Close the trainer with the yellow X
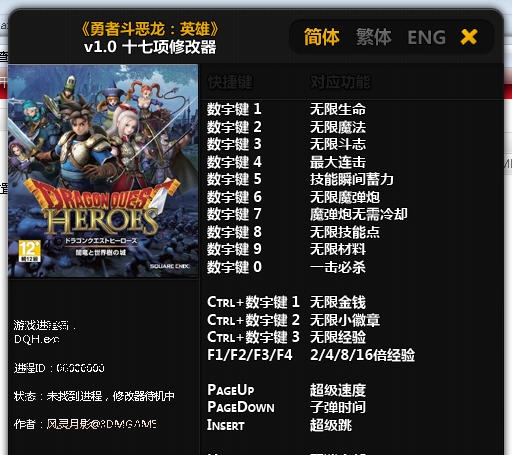 point(469,37)
